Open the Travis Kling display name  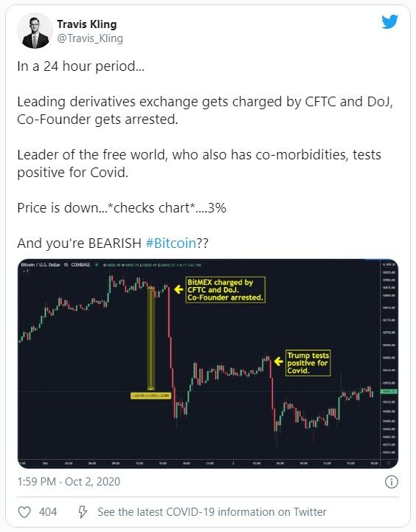tap(87, 24)
